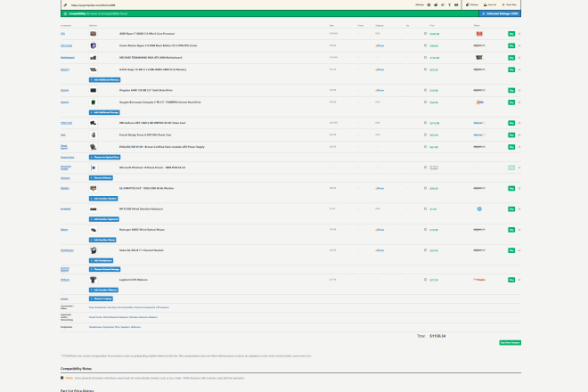Screen dimensions: 588x392
Task: Buy the HP wired keyboard
Action: pos(511,209)
